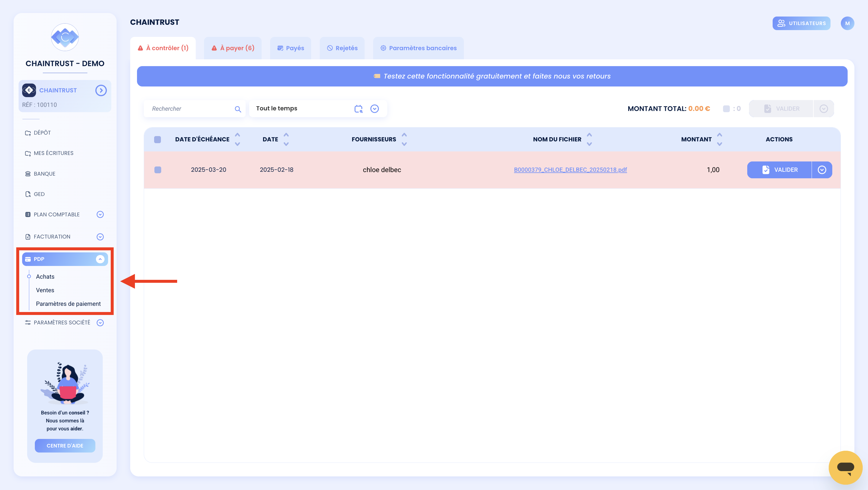Sort MONTANT descending arrow
The image size is (868, 490).
719,144
